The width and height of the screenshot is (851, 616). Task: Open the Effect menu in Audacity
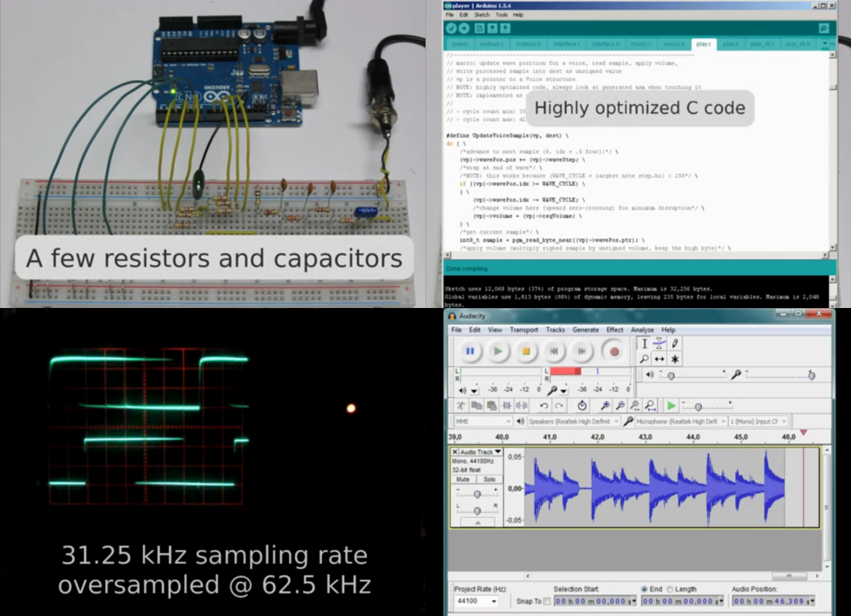(614, 330)
